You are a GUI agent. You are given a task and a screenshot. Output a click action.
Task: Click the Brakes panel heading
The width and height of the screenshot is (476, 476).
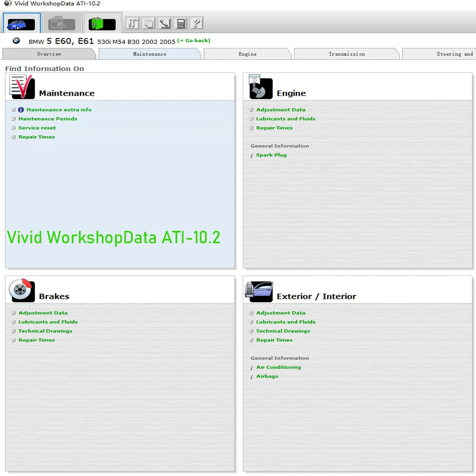[54, 296]
